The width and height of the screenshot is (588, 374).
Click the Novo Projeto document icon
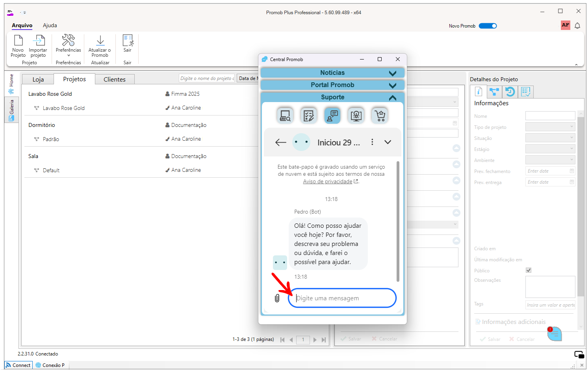18,41
